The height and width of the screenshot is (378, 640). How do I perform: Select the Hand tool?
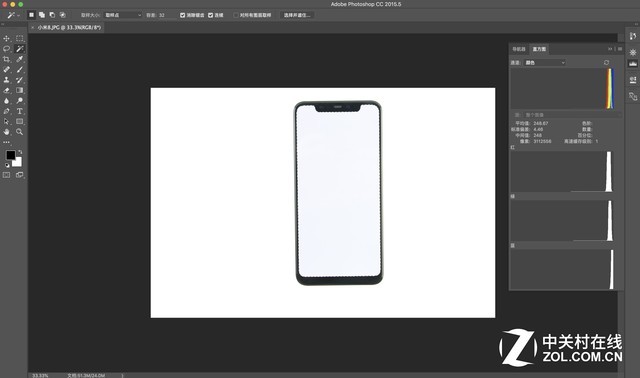(x=7, y=132)
